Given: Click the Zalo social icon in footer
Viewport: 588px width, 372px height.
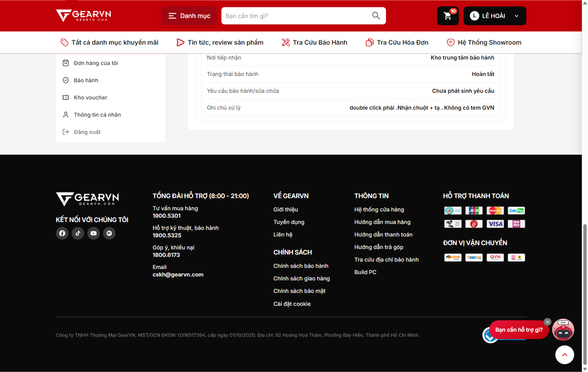Looking at the screenshot, I should (109, 233).
